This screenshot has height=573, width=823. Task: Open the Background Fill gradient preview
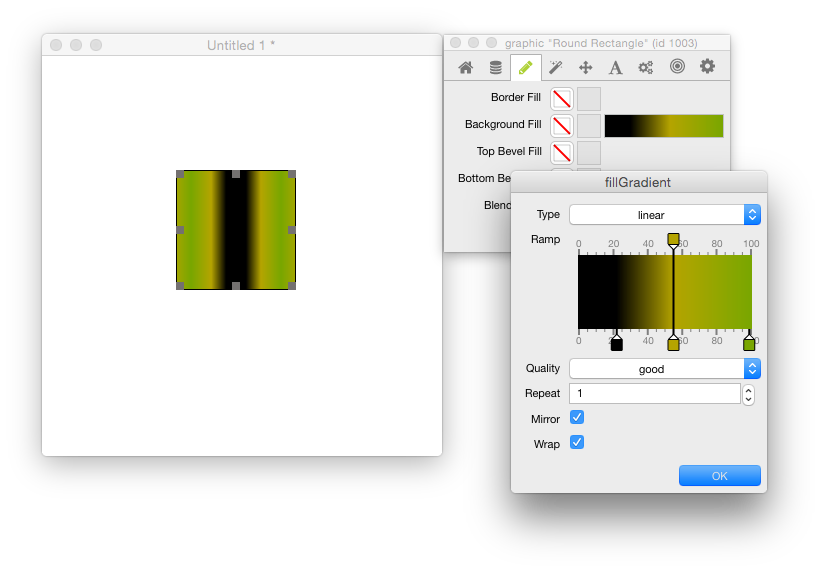664,126
